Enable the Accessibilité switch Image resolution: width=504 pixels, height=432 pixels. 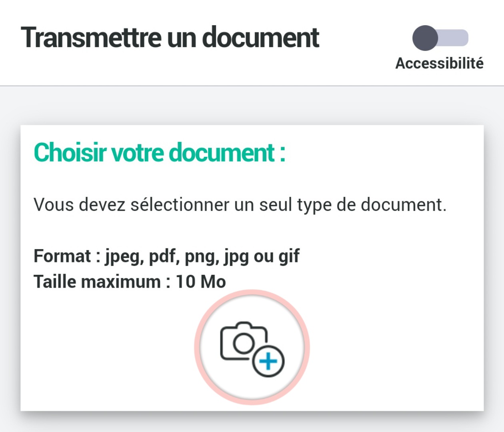[440, 38]
